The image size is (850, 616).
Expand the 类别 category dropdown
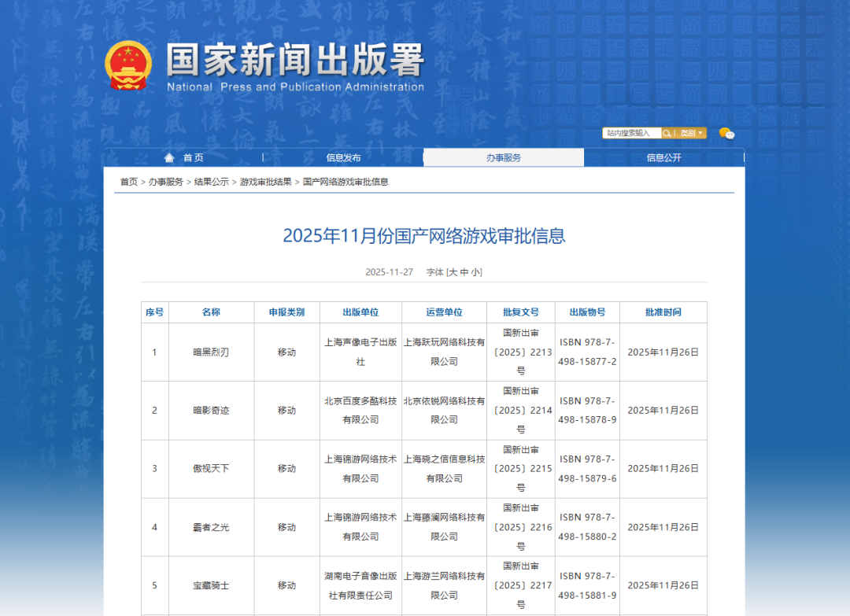[x=692, y=133]
